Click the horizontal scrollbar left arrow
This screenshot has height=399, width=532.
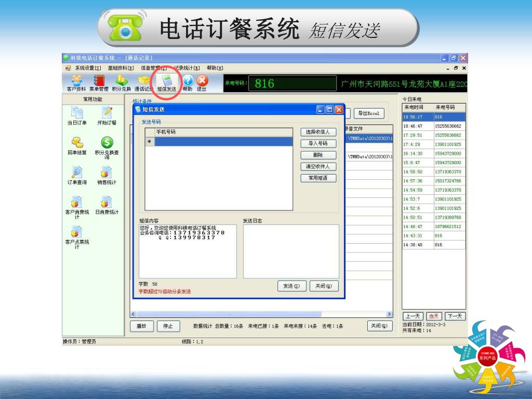click(133, 314)
